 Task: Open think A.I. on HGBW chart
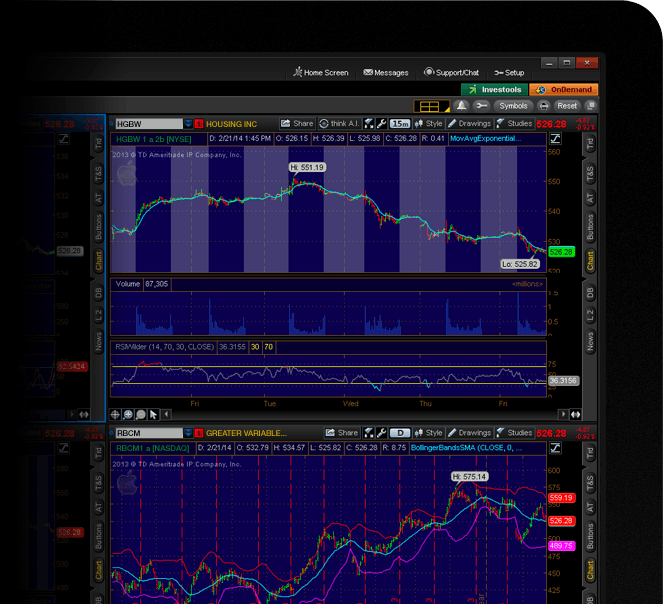click(340, 124)
